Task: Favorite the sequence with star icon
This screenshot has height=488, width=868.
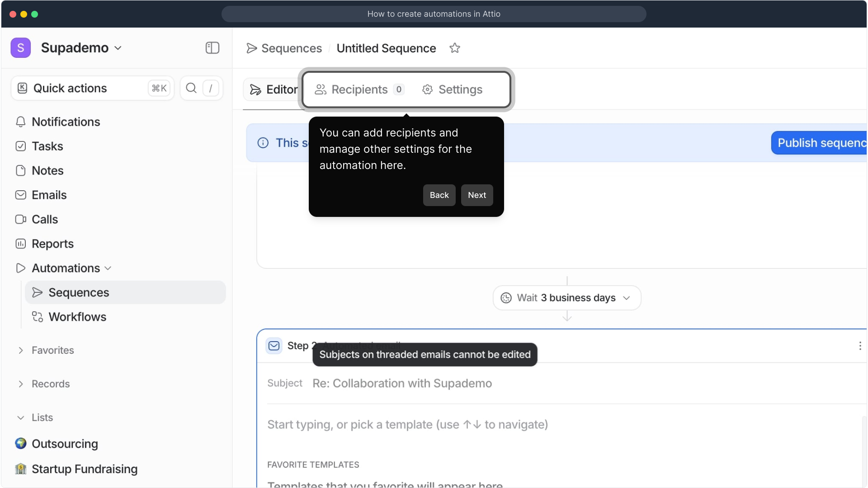Action: tap(455, 48)
